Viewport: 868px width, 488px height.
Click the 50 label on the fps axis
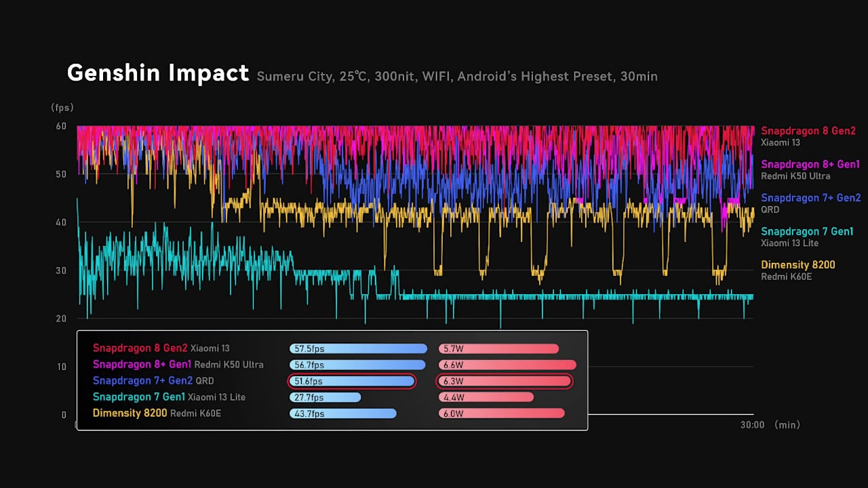62,174
